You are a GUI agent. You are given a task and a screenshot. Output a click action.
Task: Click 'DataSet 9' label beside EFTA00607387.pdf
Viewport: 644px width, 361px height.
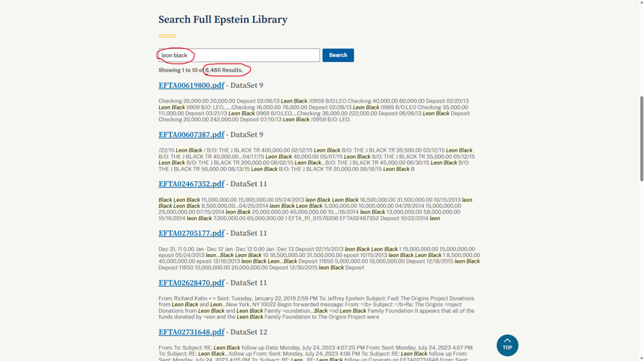[x=247, y=134]
